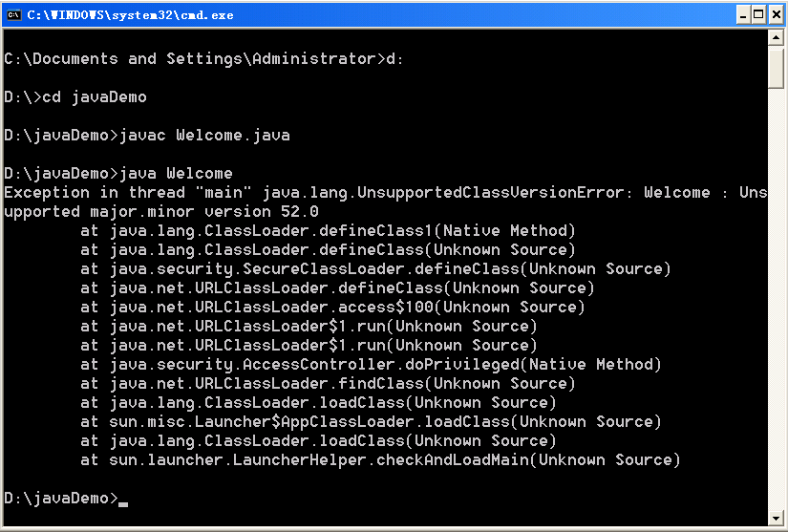Click the vertical scrollbar thumb
Viewport: 788px width, 532px height.
(776, 67)
